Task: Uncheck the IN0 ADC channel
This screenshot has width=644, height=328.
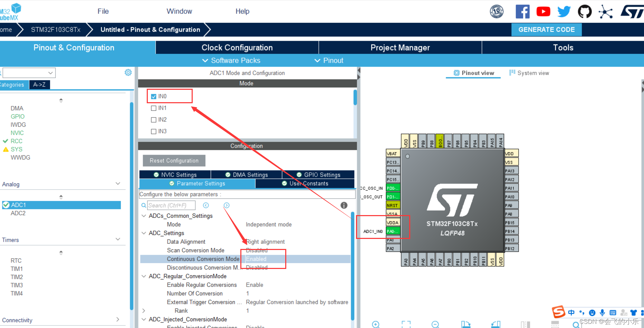Action: point(154,96)
